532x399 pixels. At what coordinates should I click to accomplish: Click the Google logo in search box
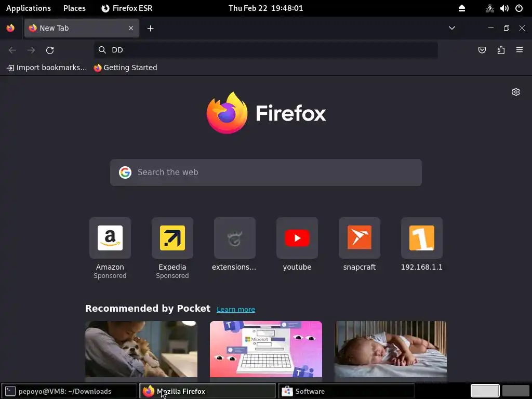pos(125,172)
